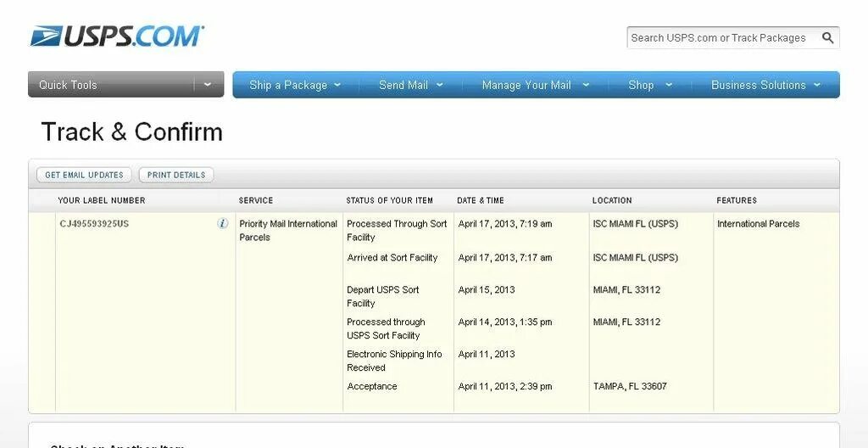This screenshot has width=868, height=448.
Task: Click the Quick Tools label
Action: pos(68,85)
